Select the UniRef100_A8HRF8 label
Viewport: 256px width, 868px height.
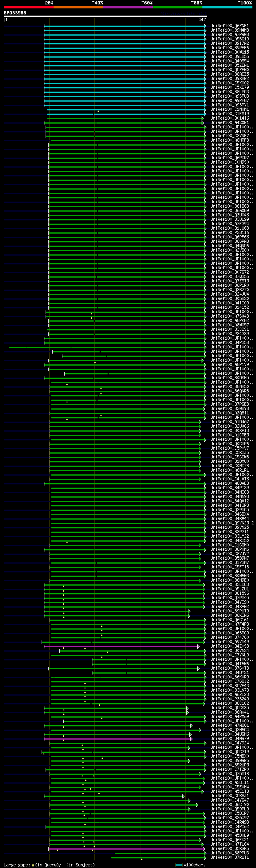coord(230,140)
